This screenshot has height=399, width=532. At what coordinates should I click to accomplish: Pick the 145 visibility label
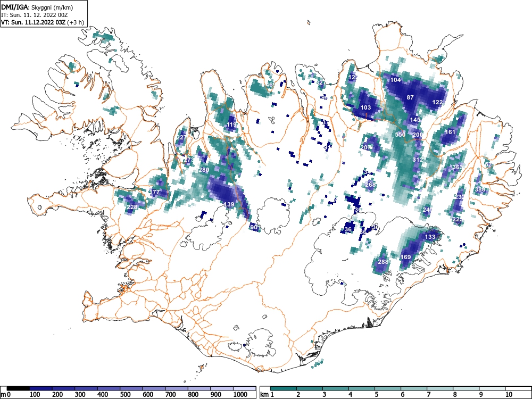click(415, 119)
